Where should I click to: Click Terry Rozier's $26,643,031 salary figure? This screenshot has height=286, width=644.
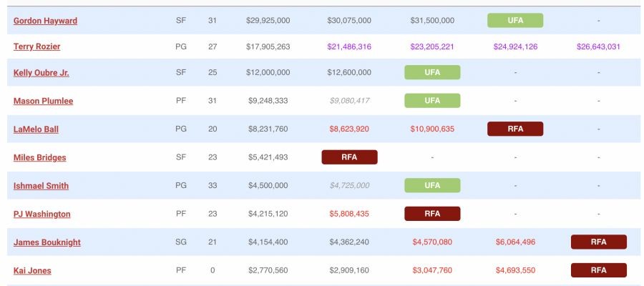pyautogui.click(x=598, y=46)
